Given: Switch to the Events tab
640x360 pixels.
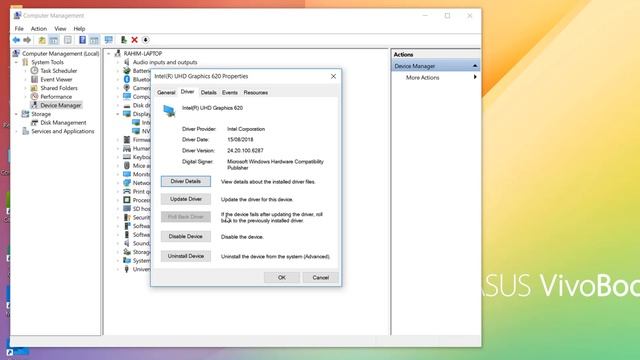Looking at the screenshot, I should pos(230,93).
